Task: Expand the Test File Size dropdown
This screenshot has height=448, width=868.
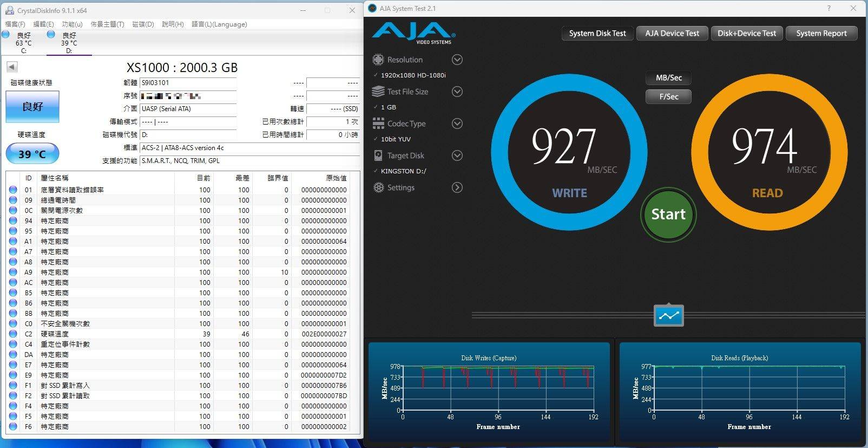Action: tap(457, 92)
